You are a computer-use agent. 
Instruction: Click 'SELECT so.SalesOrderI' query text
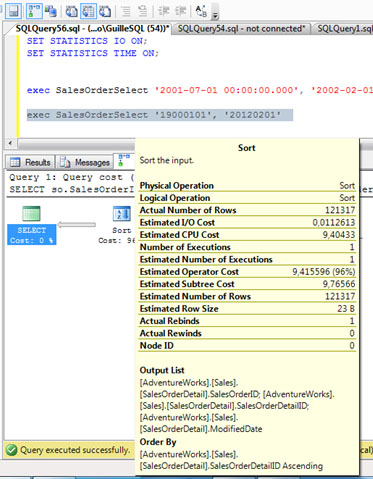click(x=71, y=189)
